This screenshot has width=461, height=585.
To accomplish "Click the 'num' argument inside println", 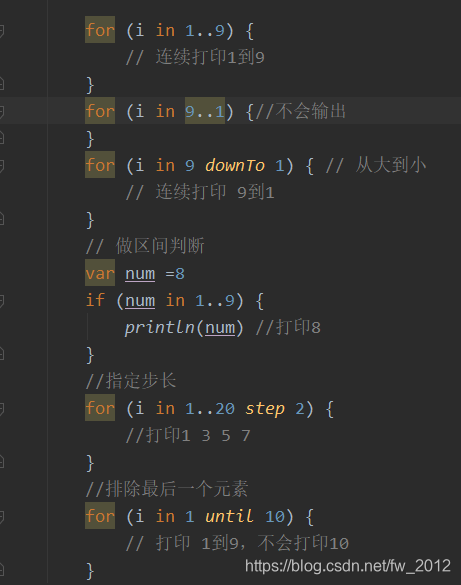I will (220, 328).
